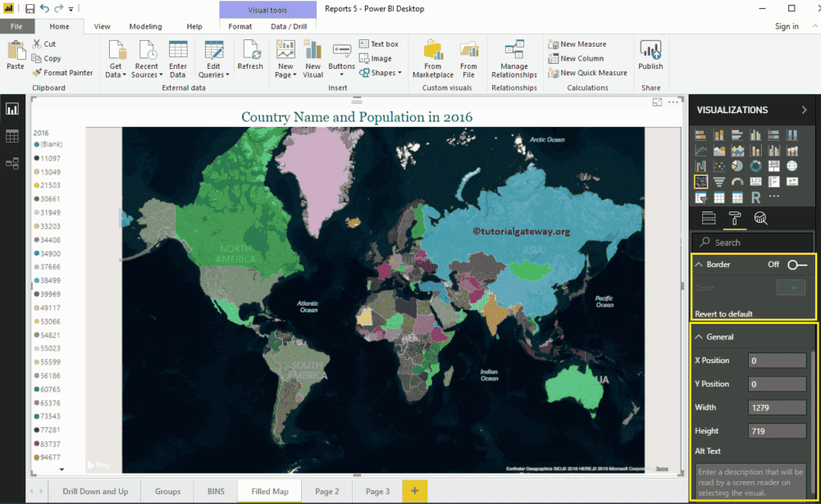Image resolution: width=821 pixels, height=504 pixels.
Task: Select the R script visual icon
Action: 756,197
